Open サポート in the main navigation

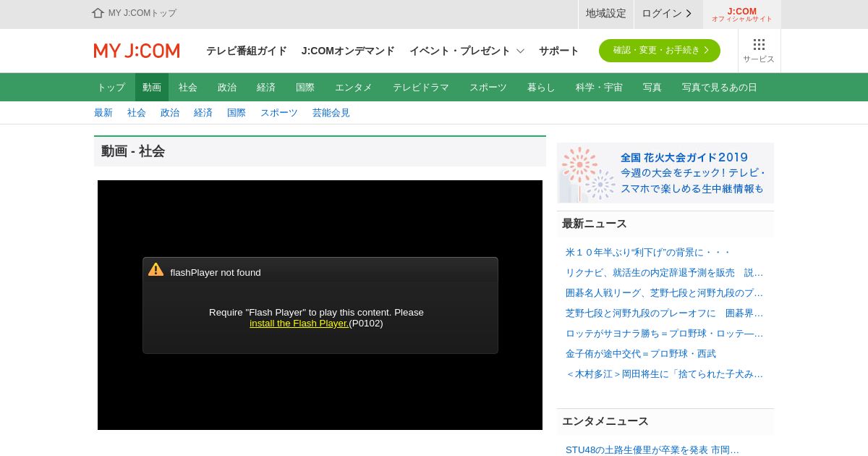pyautogui.click(x=559, y=51)
